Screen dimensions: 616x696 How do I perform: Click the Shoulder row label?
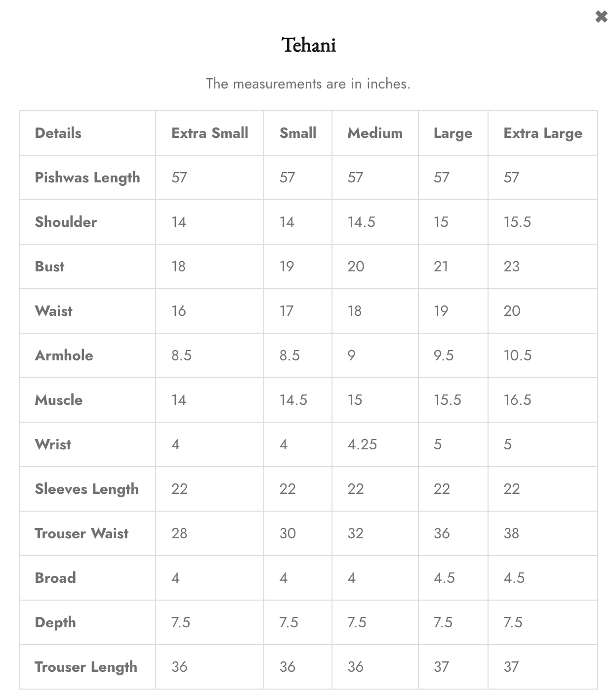pyautogui.click(x=66, y=222)
